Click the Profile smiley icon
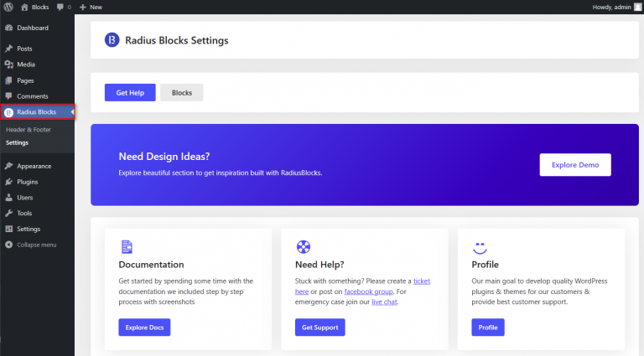644x356 pixels. pos(480,248)
